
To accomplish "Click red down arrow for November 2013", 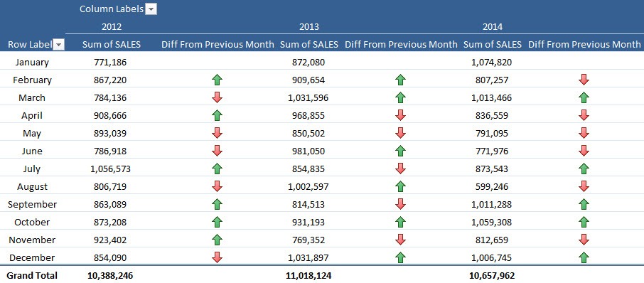I will [400, 240].
